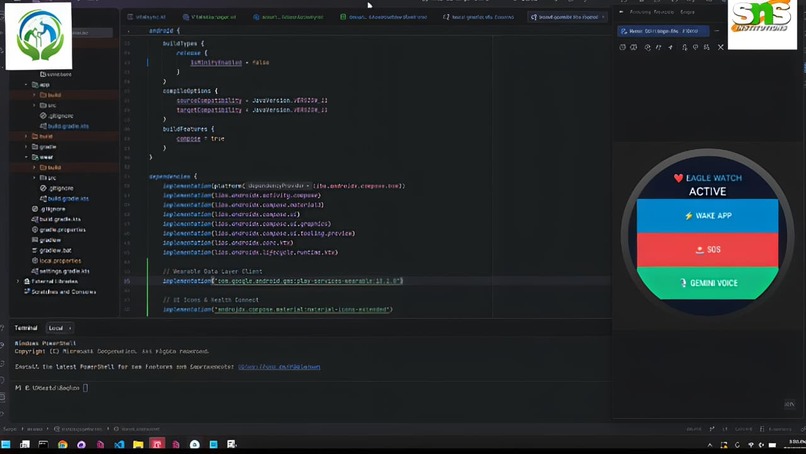Click the emulator extended controls icon
806x454 pixels.
[x=707, y=47]
